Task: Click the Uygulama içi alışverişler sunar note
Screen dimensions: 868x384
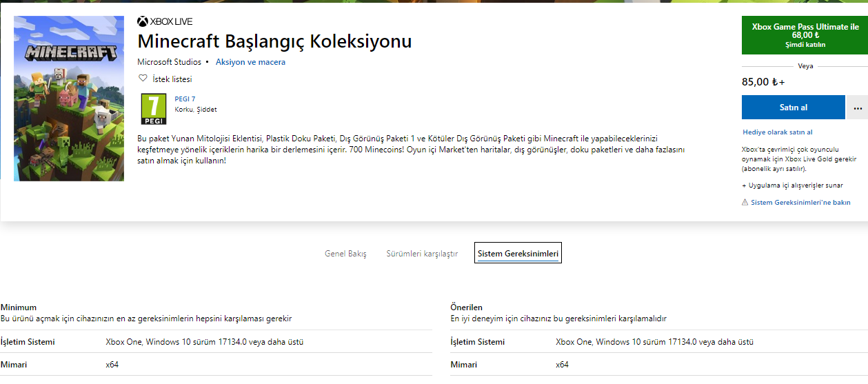Action: [792, 185]
